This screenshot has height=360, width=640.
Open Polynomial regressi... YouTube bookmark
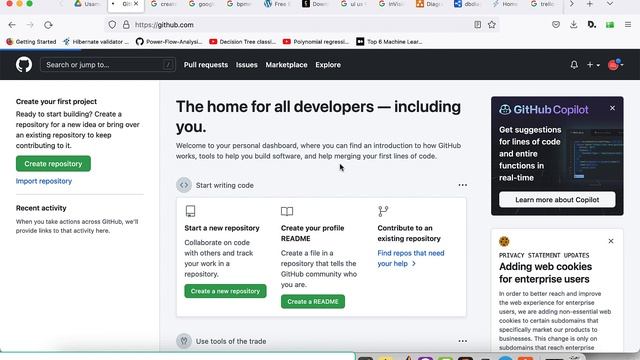[316, 42]
